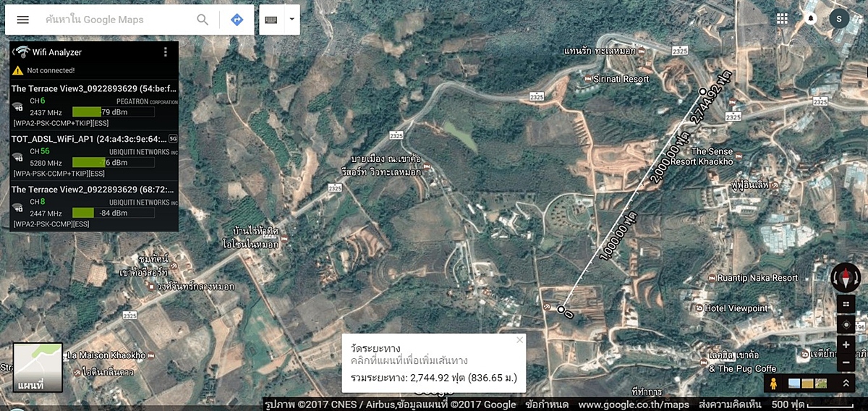868x411 pixels.
Task: Click the ภูผู้อันเลิฟ place label
Action: (749, 185)
